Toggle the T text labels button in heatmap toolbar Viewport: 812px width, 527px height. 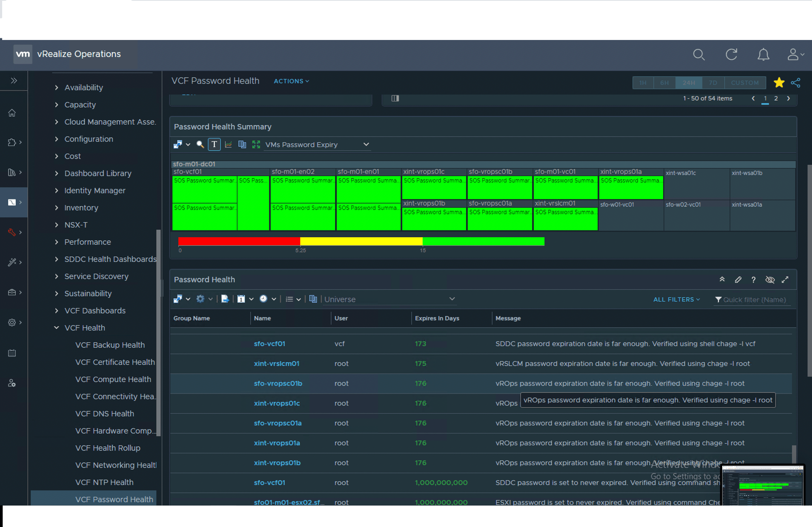coord(214,145)
